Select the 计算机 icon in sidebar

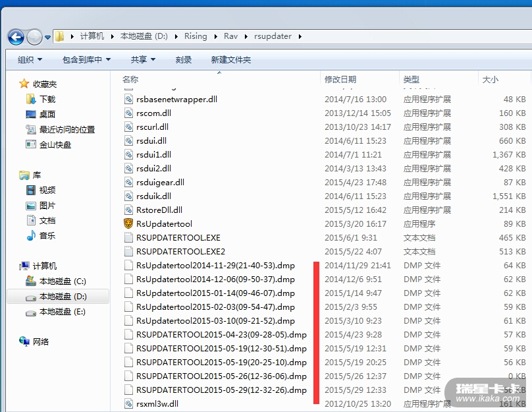tap(24, 266)
